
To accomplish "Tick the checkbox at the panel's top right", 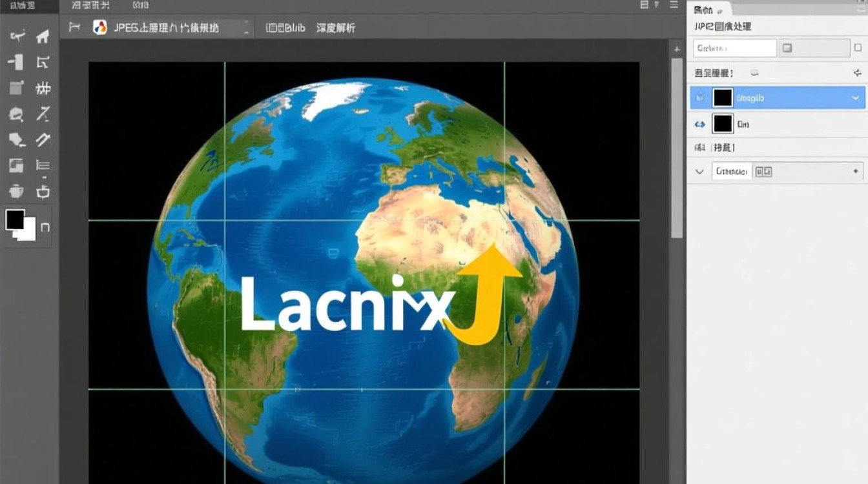I will (858, 48).
